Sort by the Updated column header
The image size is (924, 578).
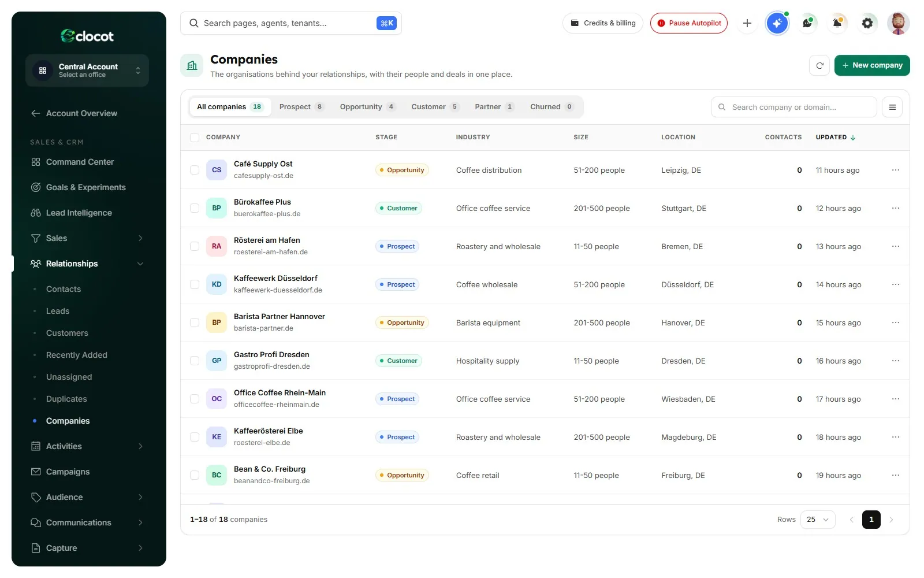[x=836, y=138]
